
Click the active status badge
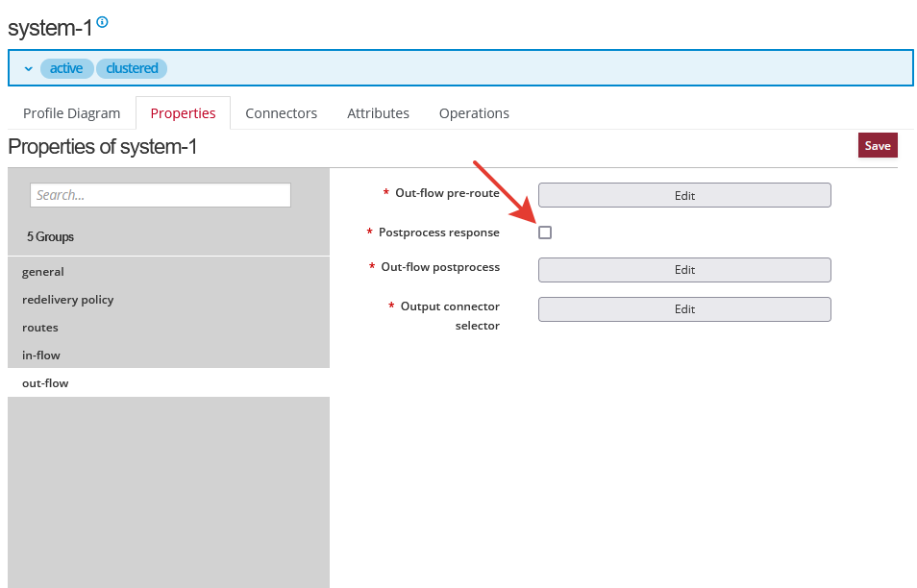[66, 68]
